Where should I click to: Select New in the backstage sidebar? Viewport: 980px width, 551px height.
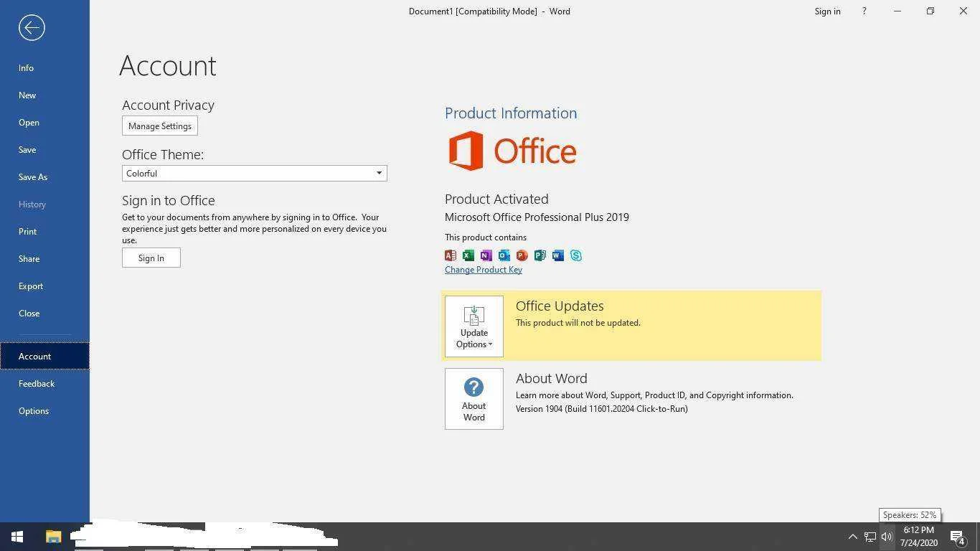coord(27,95)
